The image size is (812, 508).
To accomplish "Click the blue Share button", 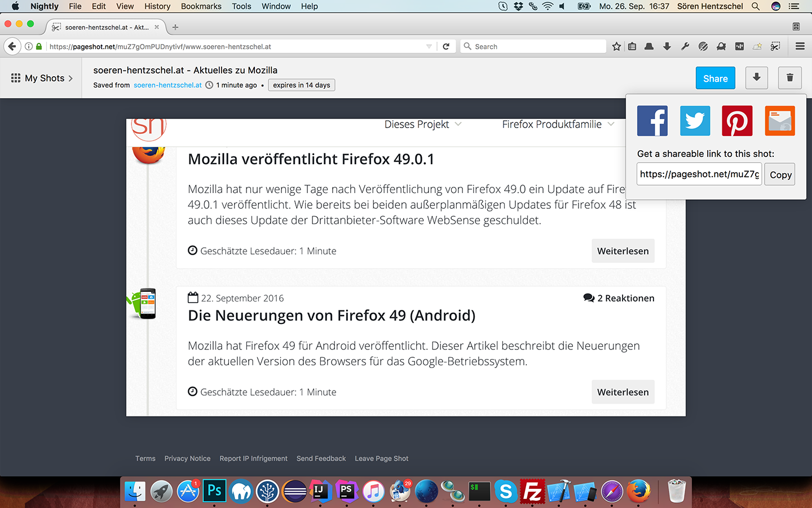I will tap(715, 78).
